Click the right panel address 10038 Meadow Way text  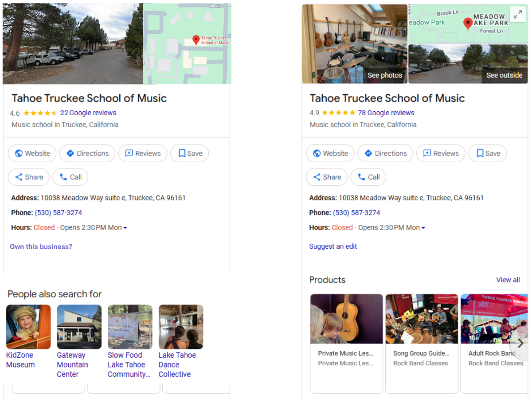(x=411, y=198)
